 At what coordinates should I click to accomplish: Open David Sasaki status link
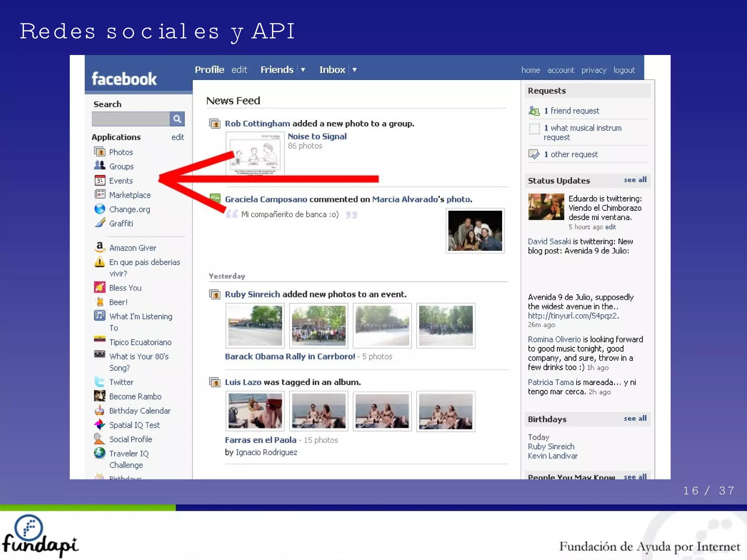[x=549, y=241]
